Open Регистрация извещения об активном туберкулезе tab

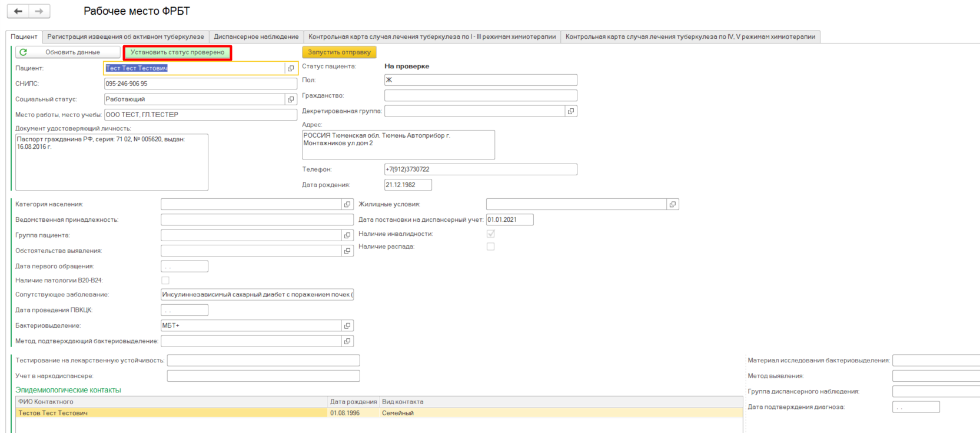(x=125, y=36)
